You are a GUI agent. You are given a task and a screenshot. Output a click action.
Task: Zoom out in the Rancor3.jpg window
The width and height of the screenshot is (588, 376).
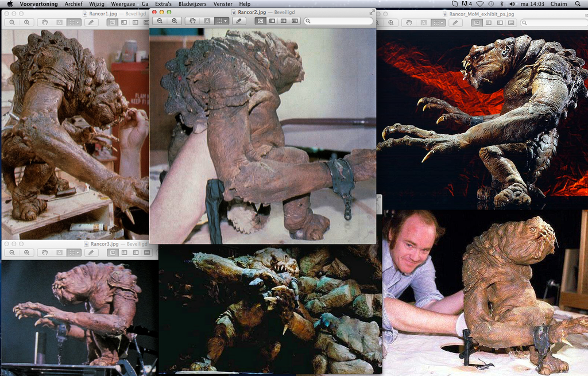12,253
